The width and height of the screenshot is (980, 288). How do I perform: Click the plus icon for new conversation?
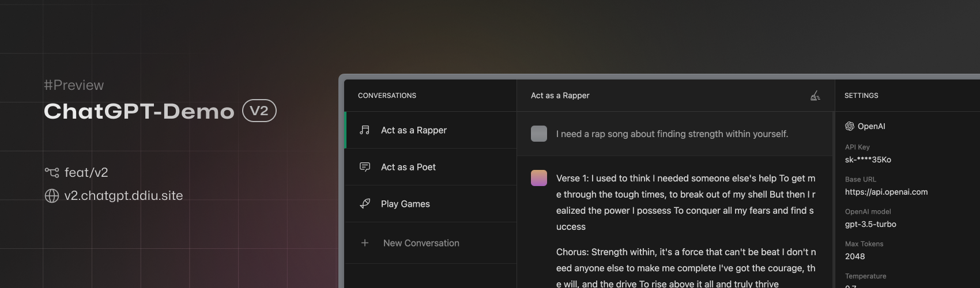365,243
